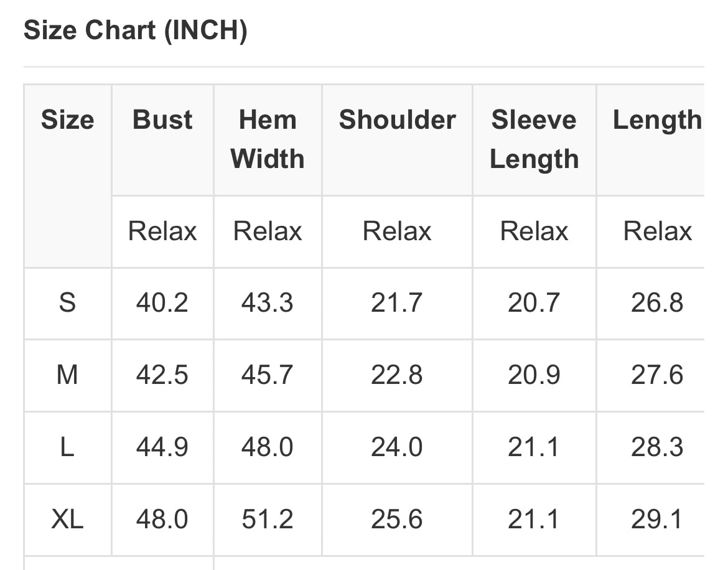This screenshot has width=728, height=570.
Task: Select the Size column header
Action: click(68, 119)
